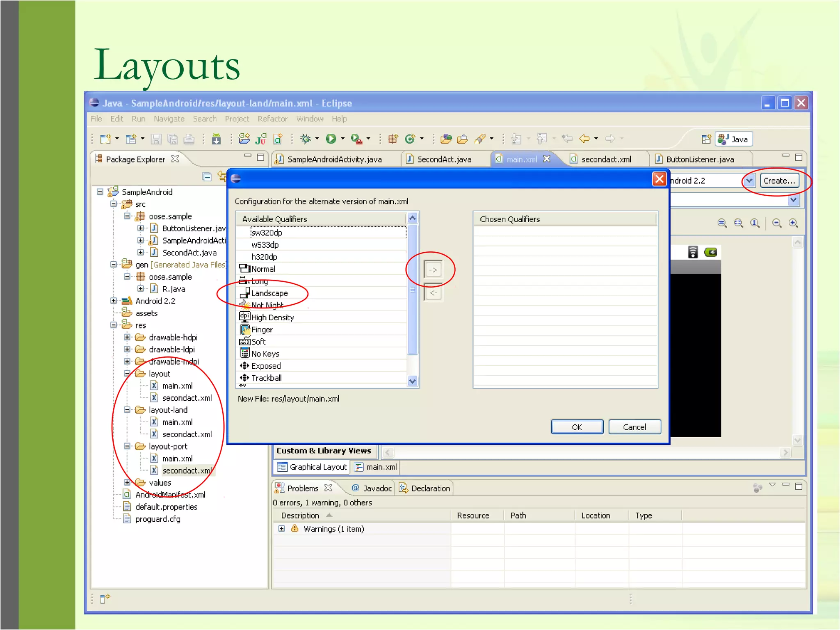The width and height of the screenshot is (840, 630).
Task: Collapse the layout-land folder
Action: tap(127, 410)
